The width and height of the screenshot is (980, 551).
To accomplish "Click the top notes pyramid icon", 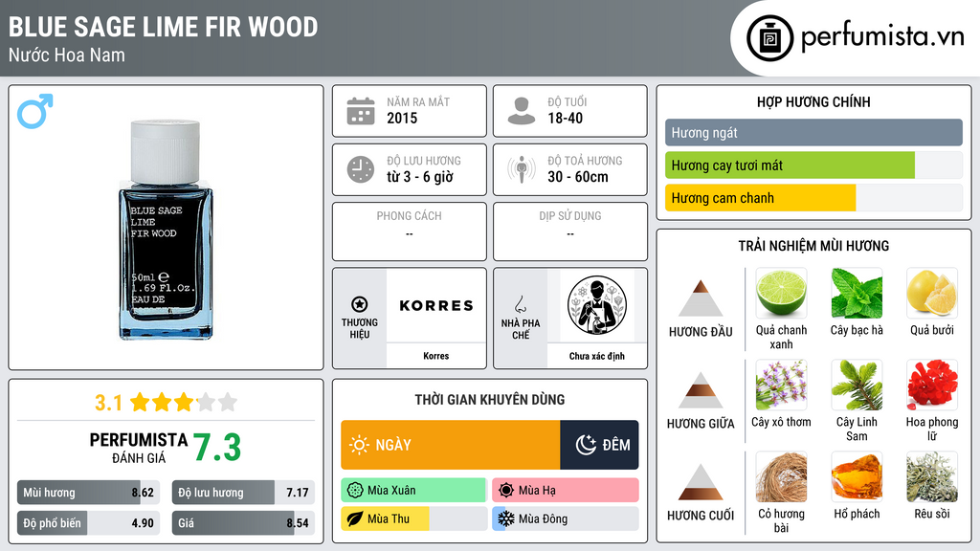I will (701, 298).
